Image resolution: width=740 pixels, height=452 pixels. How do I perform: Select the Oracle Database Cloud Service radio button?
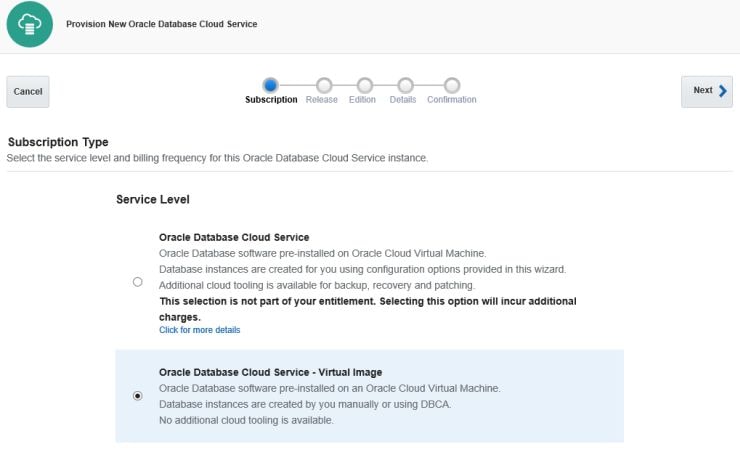pyautogui.click(x=138, y=282)
